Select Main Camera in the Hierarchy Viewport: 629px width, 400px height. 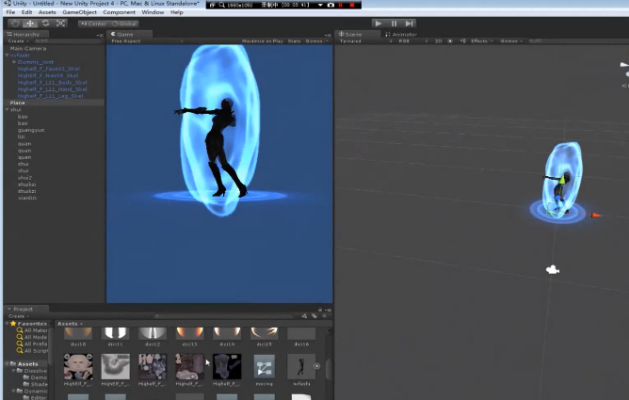pos(28,48)
